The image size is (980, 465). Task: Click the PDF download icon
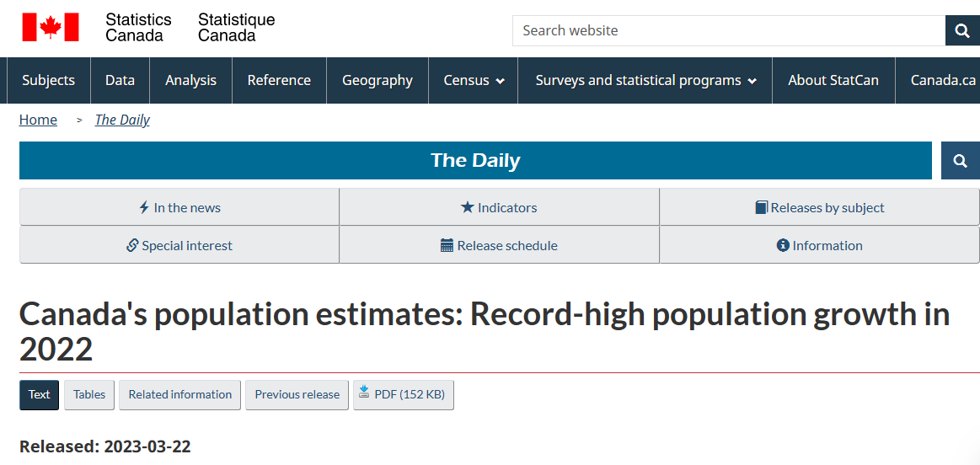coord(364,392)
